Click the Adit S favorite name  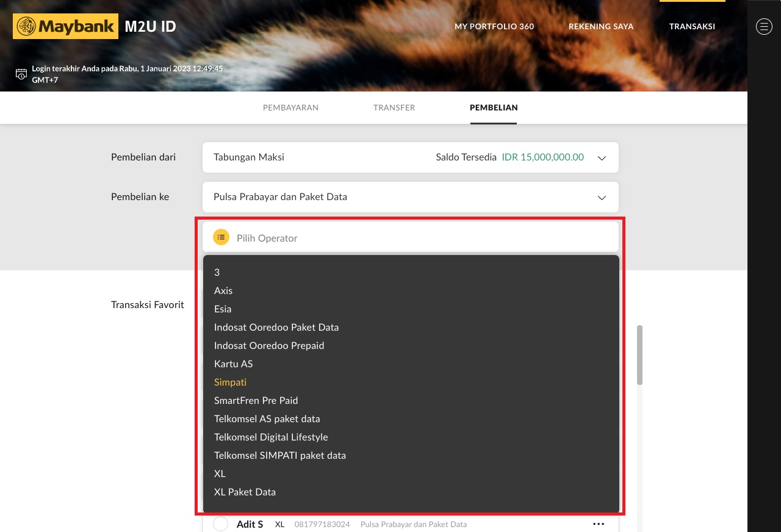pyautogui.click(x=250, y=524)
